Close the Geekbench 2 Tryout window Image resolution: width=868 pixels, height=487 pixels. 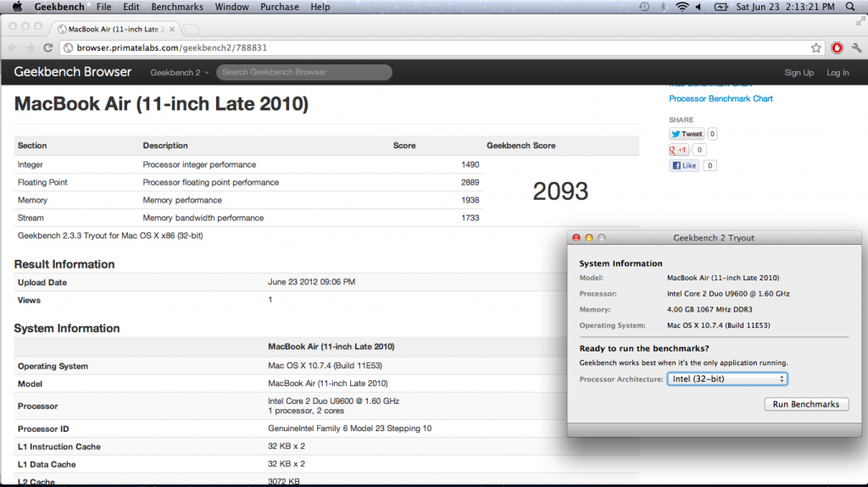click(x=576, y=237)
